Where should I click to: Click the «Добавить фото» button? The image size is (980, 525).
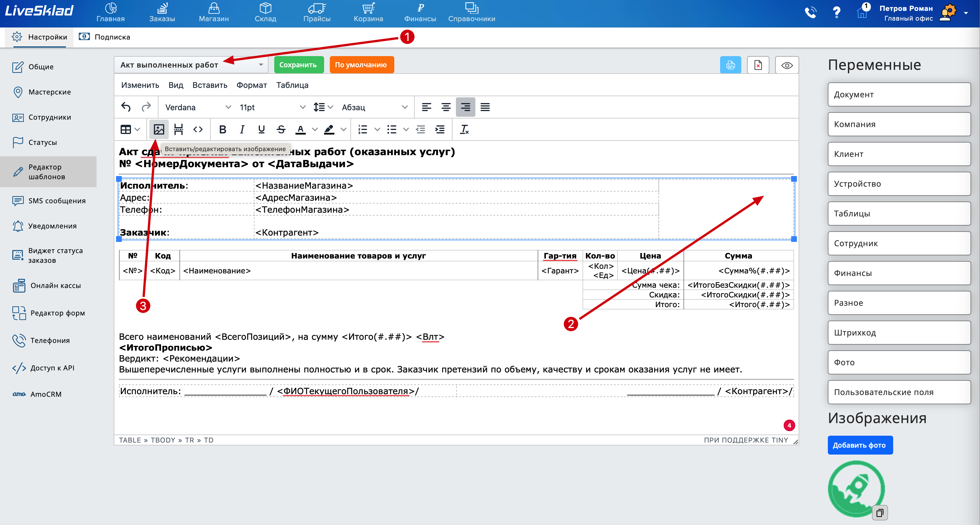point(860,445)
